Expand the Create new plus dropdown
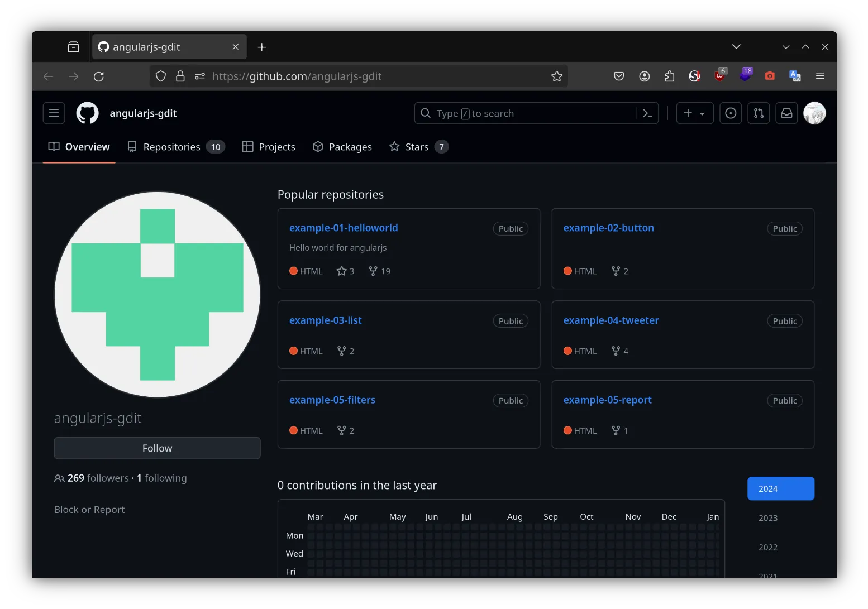 [695, 113]
